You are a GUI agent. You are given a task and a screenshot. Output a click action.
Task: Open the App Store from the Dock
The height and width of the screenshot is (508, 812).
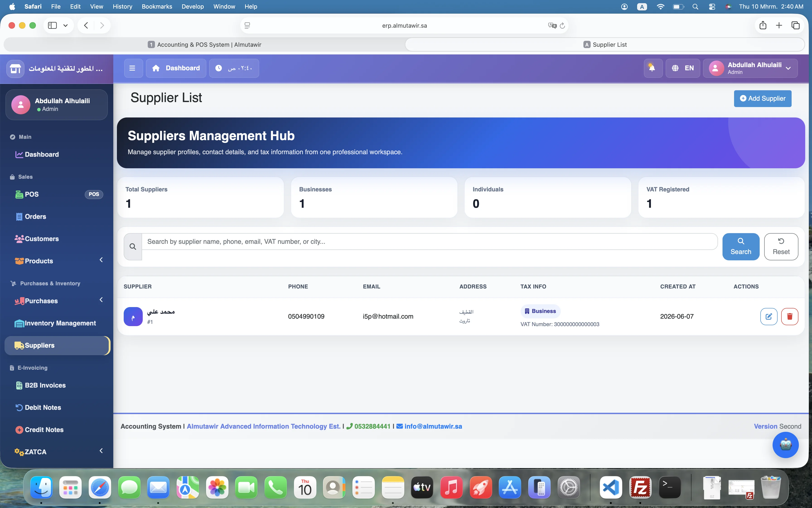tap(510, 487)
